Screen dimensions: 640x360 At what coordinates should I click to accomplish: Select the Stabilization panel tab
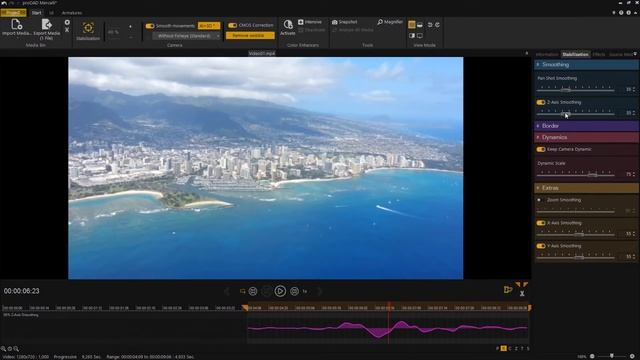pos(575,54)
